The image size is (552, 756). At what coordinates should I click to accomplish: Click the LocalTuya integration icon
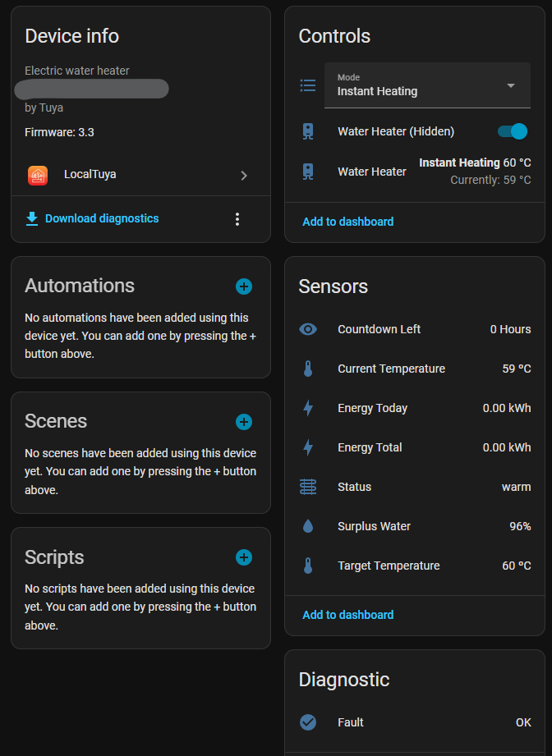point(38,175)
